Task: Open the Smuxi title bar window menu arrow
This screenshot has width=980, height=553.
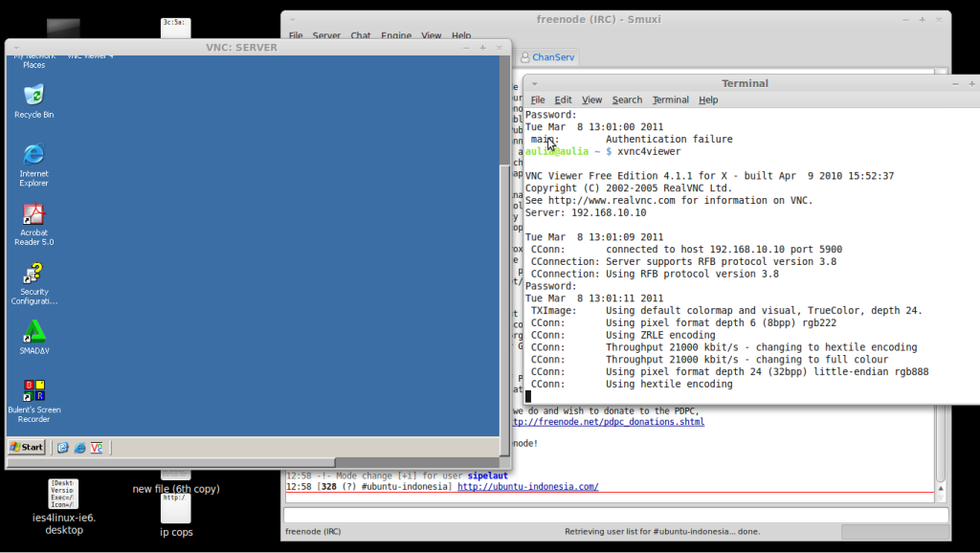Action: pos(292,19)
